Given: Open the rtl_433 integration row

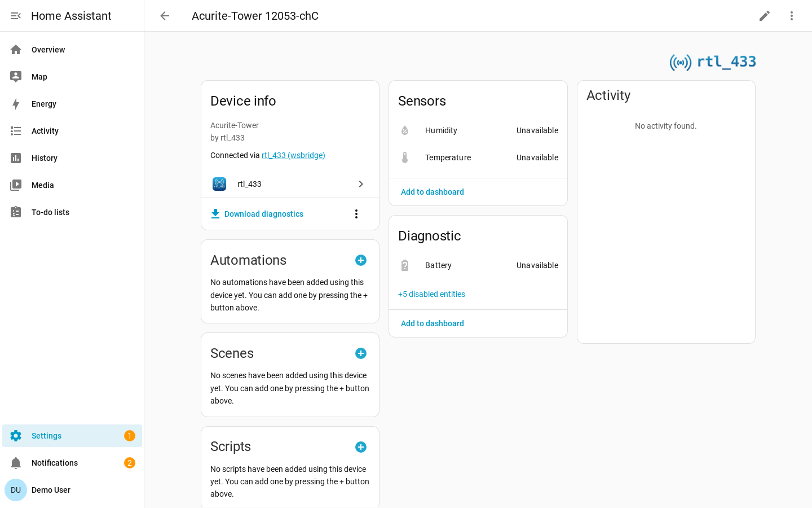Looking at the screenshot, I should click(290, 184).
